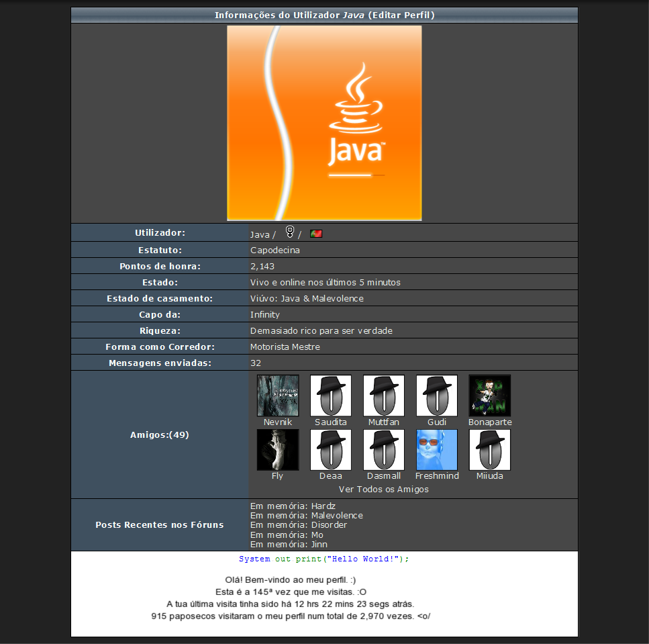
Task: Click the large Java logo profile image
Action: point(324,123)
